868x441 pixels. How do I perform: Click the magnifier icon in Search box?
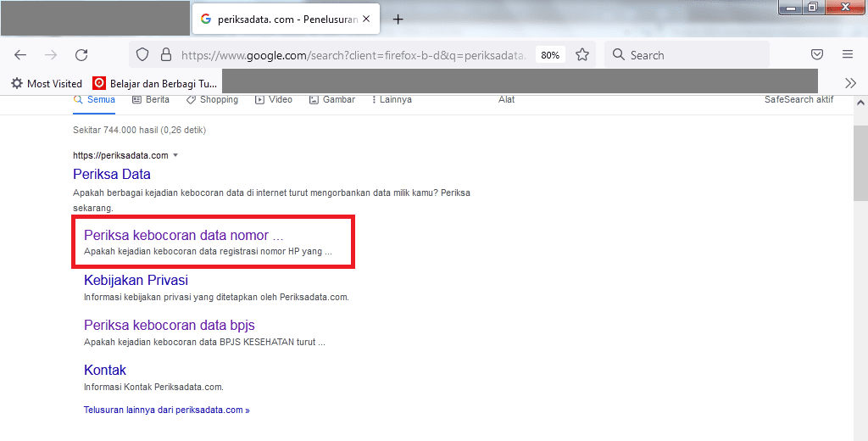coord(618,54)
